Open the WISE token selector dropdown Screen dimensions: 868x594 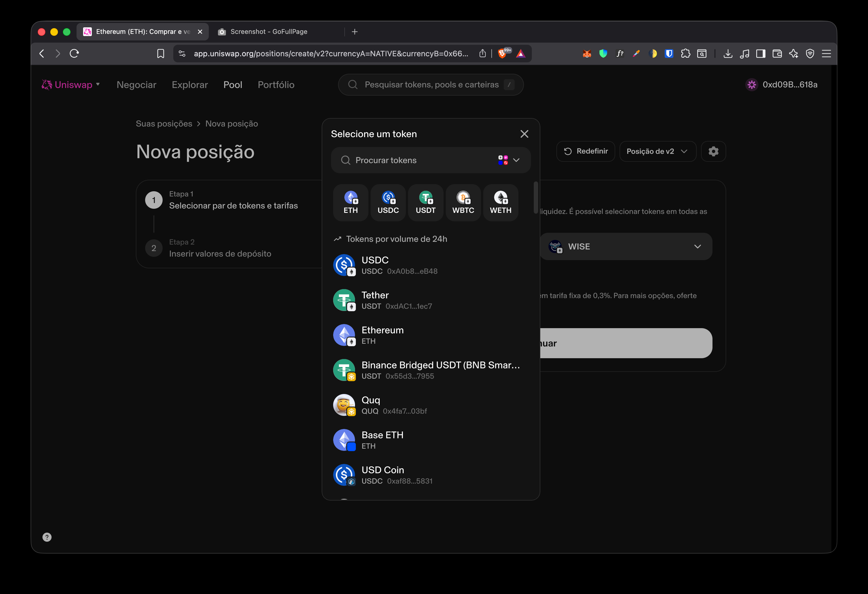pos(626,246)
